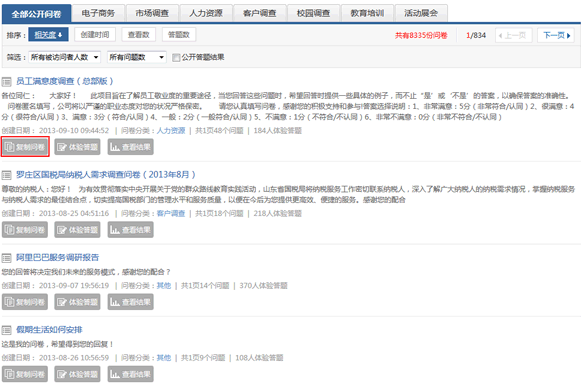Image resolution: width=585 pixels, height=384 pixels.
Task: Click the list icon beside 罗庄区国税局 survey
Action: [6, 175]
